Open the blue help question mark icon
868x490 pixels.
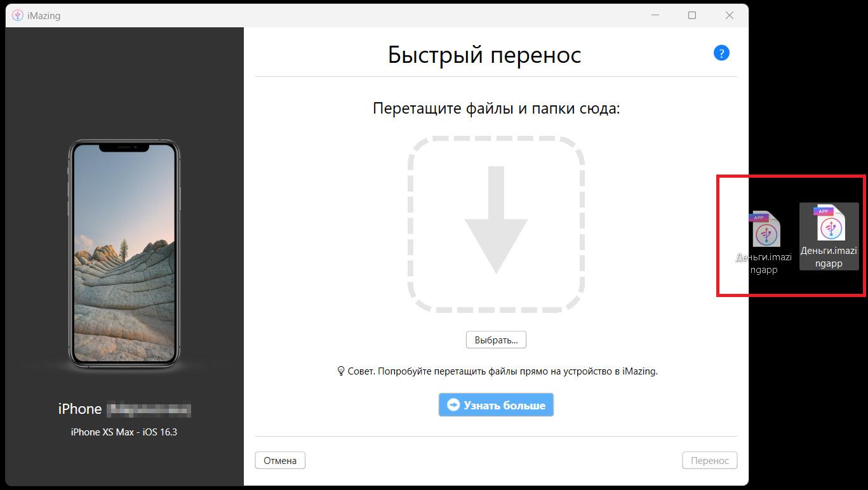[721, 53]
